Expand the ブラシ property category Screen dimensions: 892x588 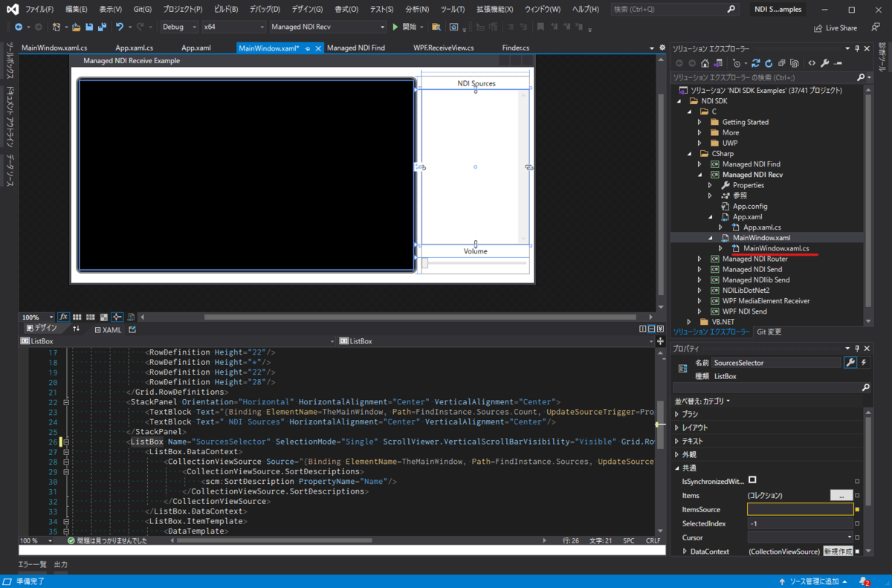click(676, 414)
